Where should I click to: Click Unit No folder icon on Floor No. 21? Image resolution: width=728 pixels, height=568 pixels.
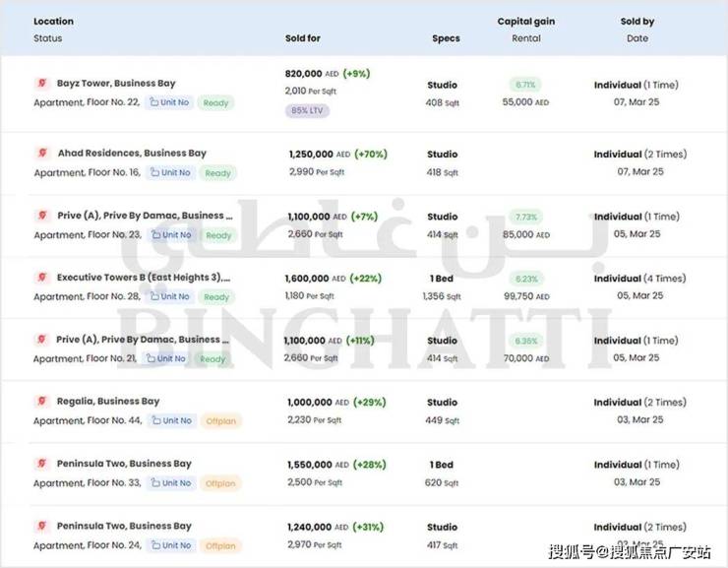coord(152,358)
